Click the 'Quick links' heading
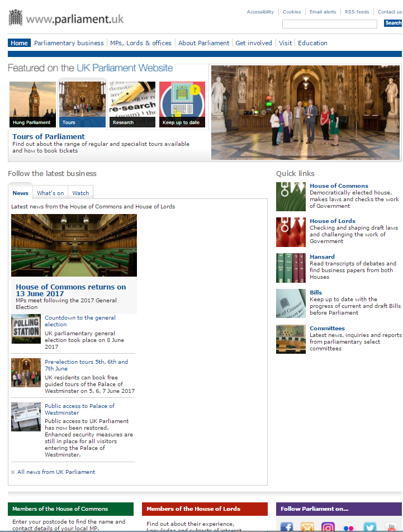Screen dimensions: 403x532 pos(295,173)
